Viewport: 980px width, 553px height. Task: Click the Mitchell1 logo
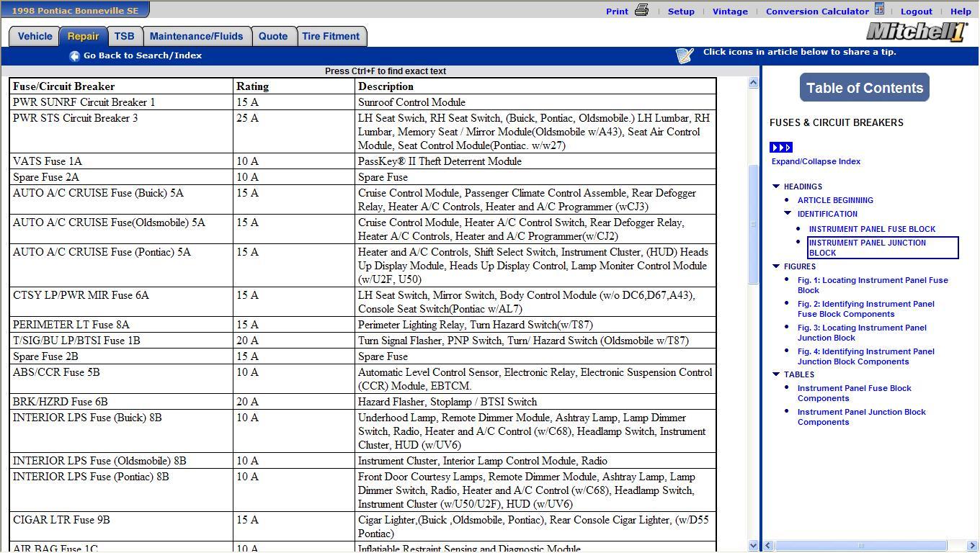[x=916, y=32]
